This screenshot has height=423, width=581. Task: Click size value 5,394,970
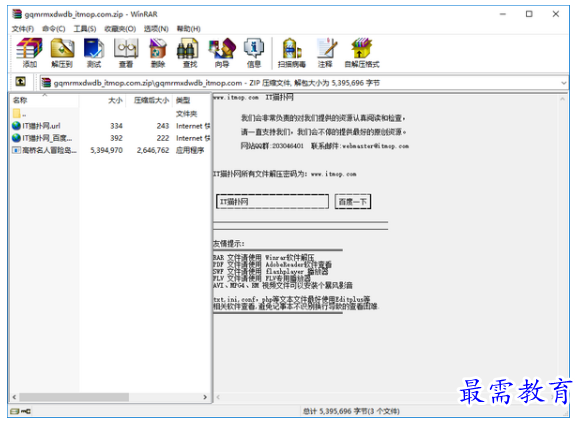point(106,150)
